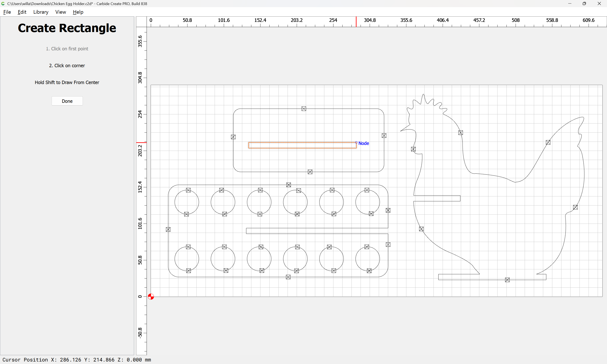This screenshot has width=607, height=364.
Task: Click node marker on upper rectangle's right edge
Action: coord(384,136)
